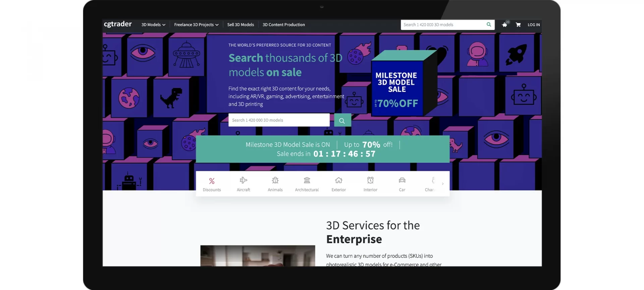Click the 'Search thousands of 3D models on sale' headline
644x290 pixels.
click(285, 65)
